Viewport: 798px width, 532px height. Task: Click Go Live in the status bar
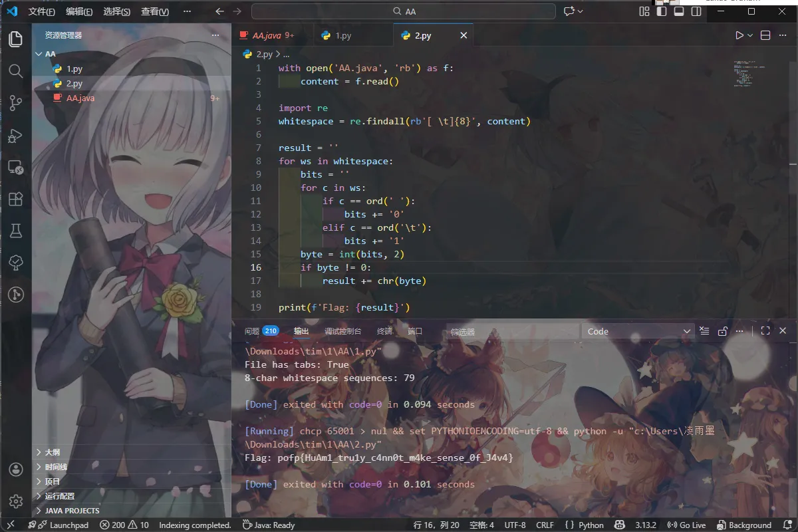[x=687, y=525]
